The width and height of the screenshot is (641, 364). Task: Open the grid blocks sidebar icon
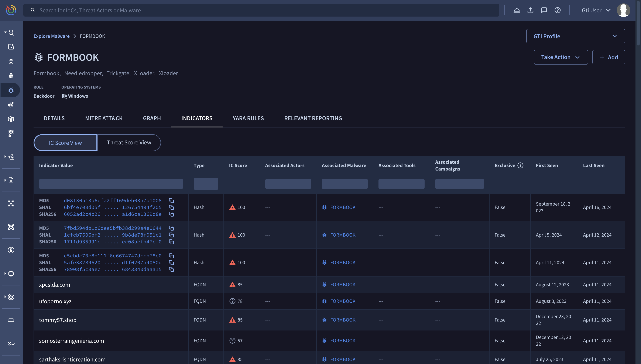coord(11,133)
